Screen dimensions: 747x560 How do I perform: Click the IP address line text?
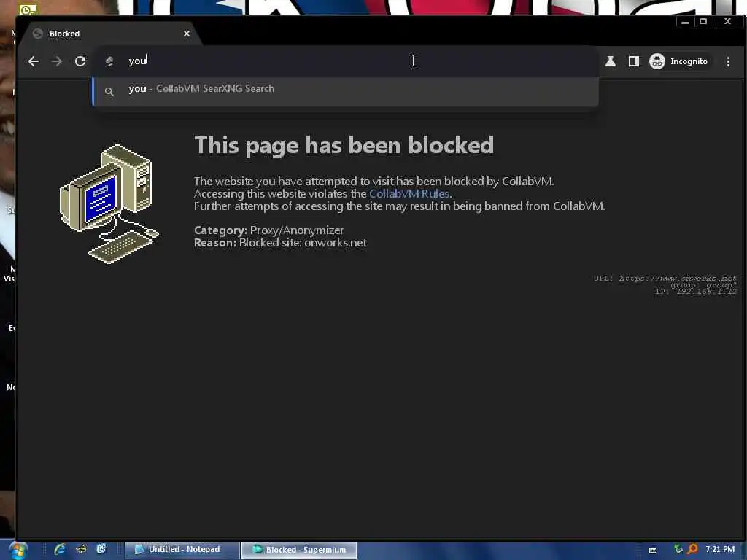tap(695, 291)
